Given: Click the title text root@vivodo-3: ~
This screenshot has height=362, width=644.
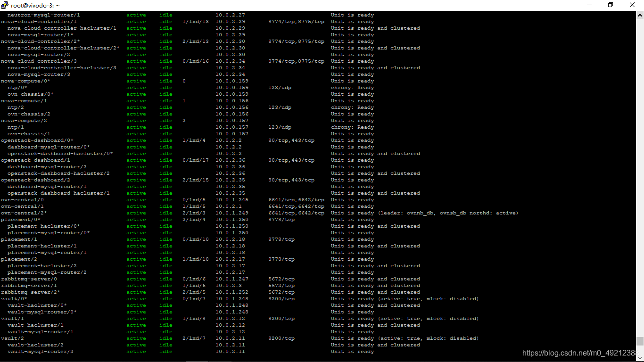Looking at the screenshot, I should [x=35, y=5].
